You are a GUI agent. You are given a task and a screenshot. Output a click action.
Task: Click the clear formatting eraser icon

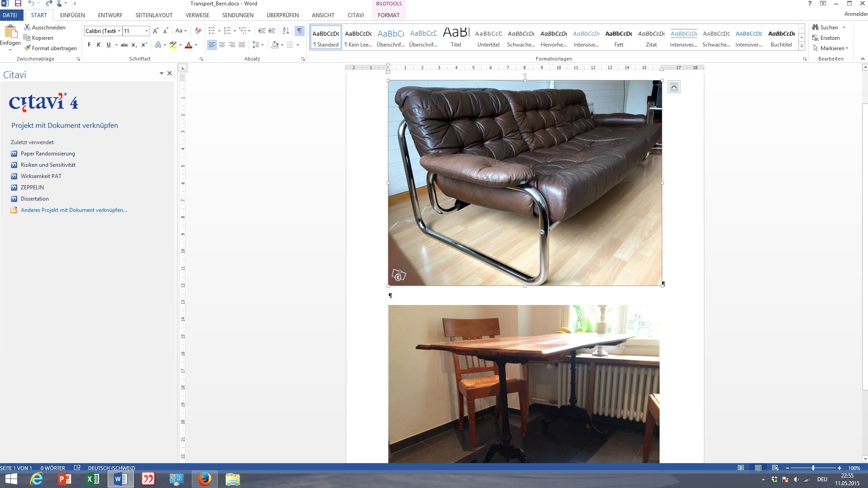(198, 31)
